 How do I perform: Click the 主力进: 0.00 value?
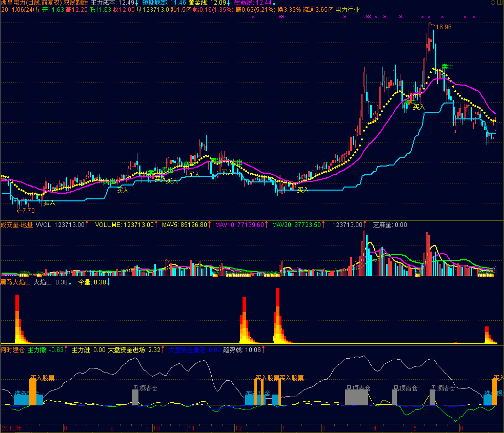[88, 350]
